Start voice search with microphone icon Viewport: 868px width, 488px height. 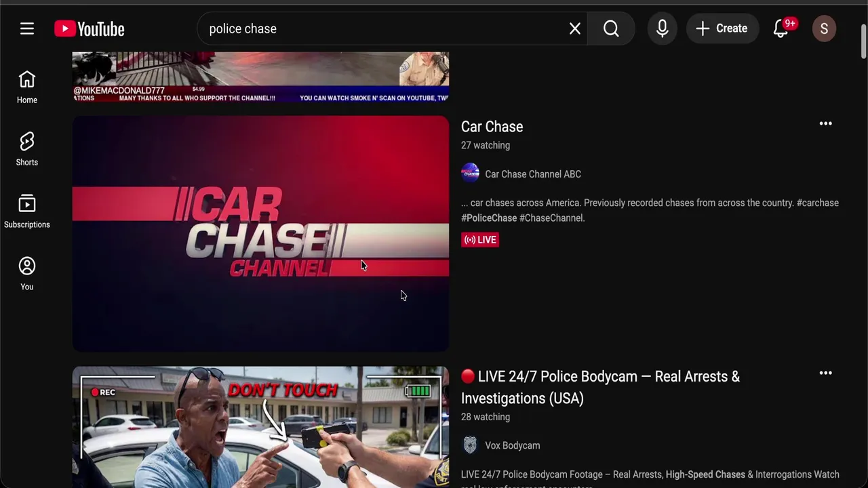point(663,28)
